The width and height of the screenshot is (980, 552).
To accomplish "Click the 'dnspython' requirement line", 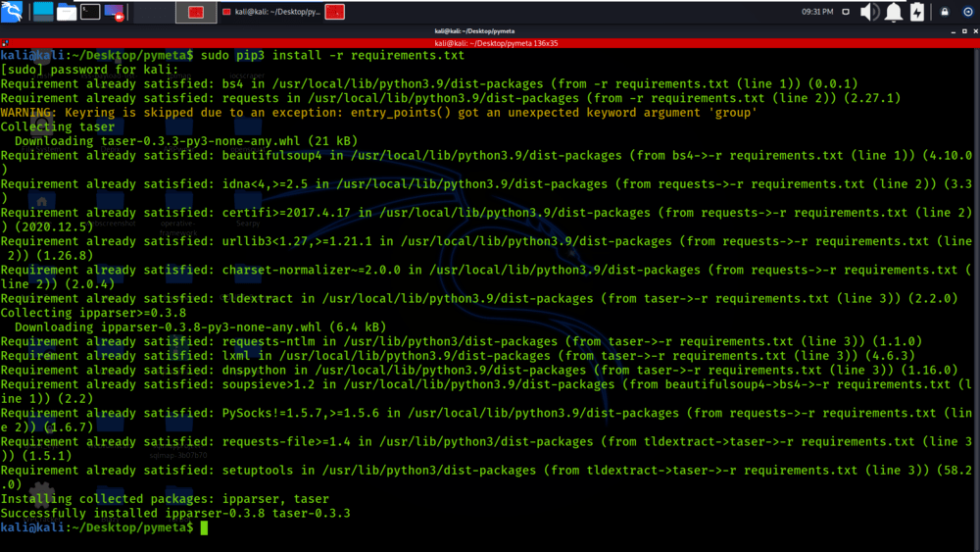I will tap(479, 370).
